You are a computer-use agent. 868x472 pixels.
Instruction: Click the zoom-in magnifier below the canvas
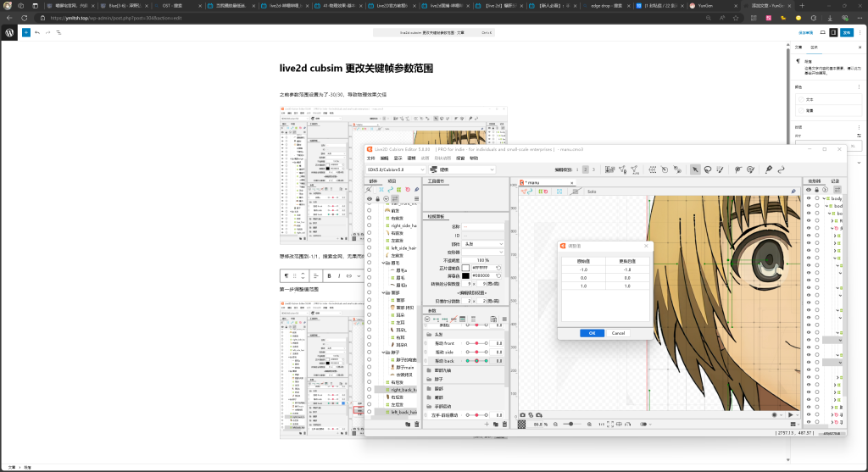point(590,425)
